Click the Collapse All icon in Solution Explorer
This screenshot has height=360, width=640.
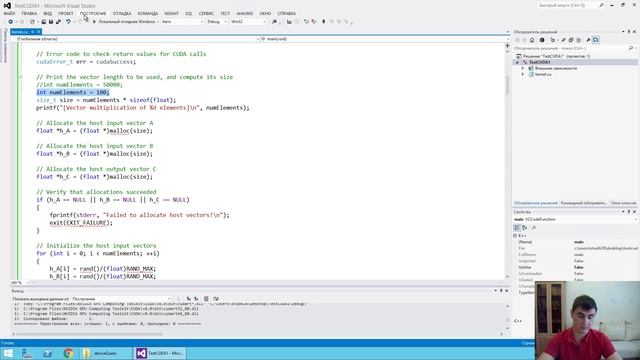coord(571,40)
